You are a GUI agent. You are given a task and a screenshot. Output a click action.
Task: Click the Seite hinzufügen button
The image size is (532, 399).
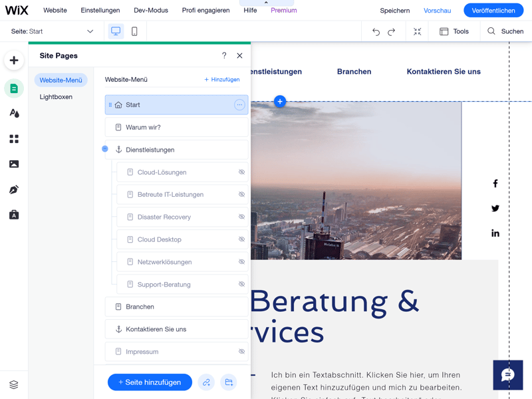150,382
